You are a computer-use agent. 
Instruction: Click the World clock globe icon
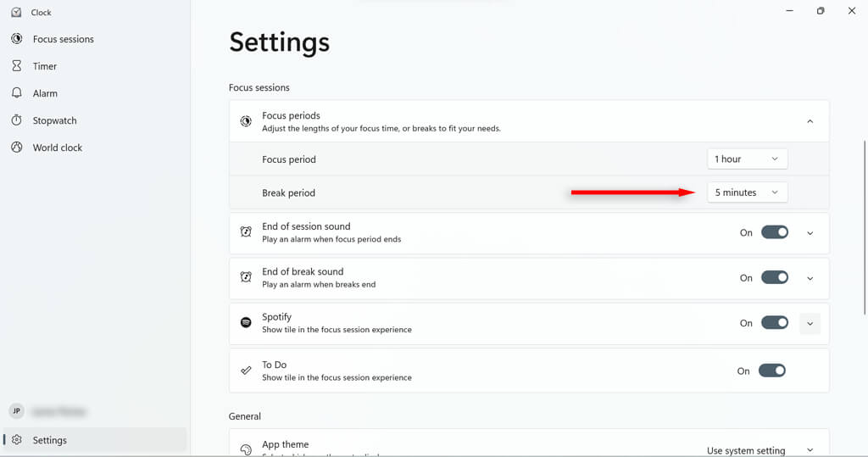pos(16,148)
